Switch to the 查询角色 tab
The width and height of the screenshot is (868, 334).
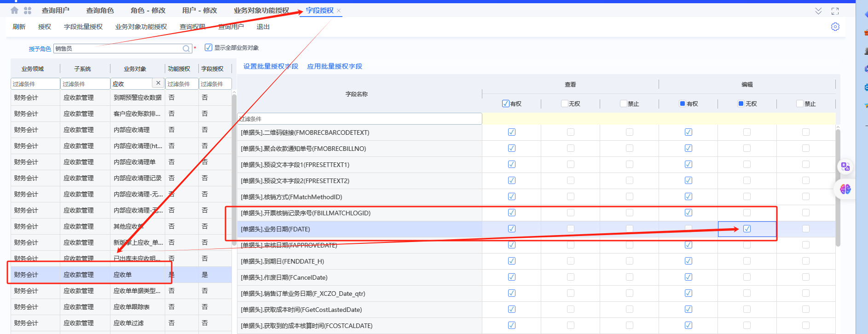click(x=100, y=10)
